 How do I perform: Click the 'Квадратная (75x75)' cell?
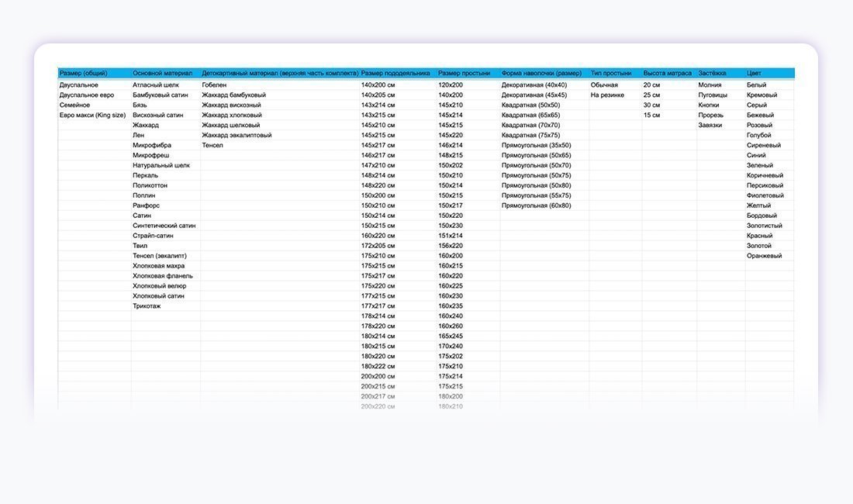point(530,136)
